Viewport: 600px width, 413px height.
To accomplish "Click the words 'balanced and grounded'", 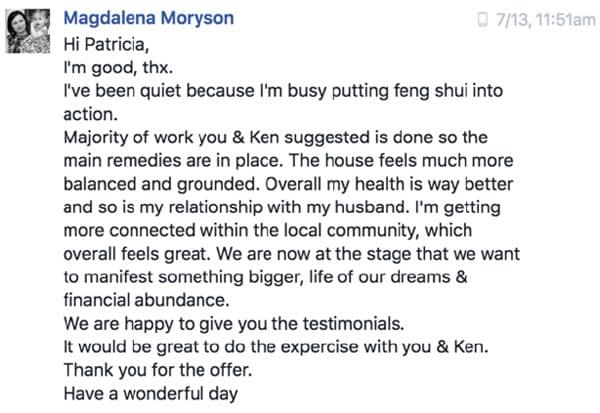I will (x=161, y=184).
